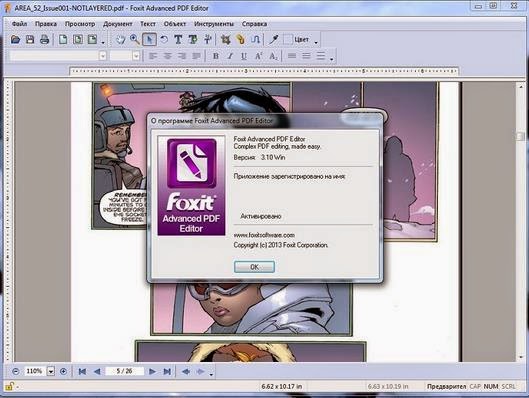Click the Open file folder icon
The height and width of the screenshot is (398, 529).
coord(15,39)
